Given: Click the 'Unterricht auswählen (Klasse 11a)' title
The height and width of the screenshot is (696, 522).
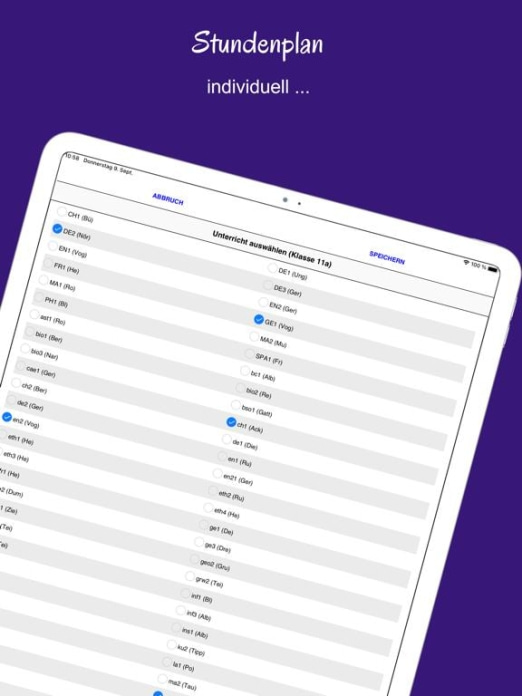Looking at the screenshot, I should [x=272, y=249].
